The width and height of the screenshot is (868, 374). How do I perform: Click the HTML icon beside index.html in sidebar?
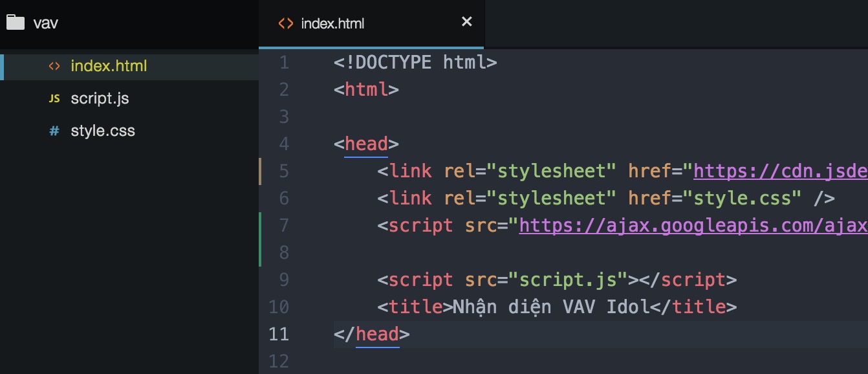click(x=55, y=66)
